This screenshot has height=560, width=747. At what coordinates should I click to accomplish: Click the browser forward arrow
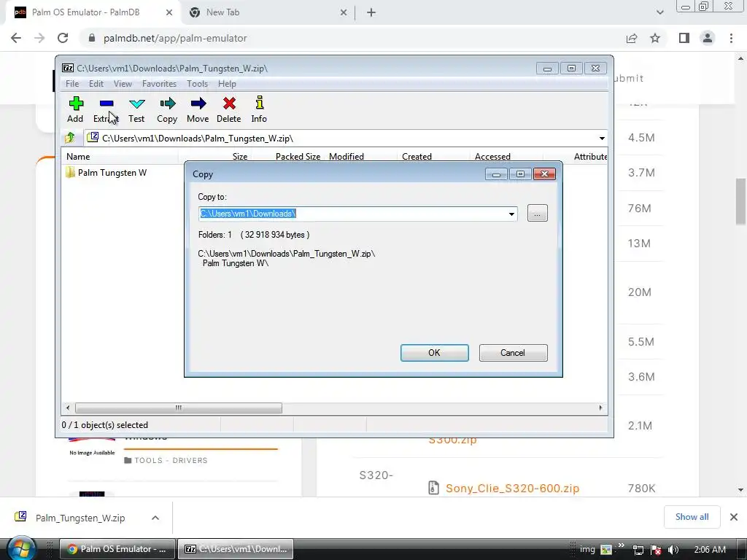[39, 38]
